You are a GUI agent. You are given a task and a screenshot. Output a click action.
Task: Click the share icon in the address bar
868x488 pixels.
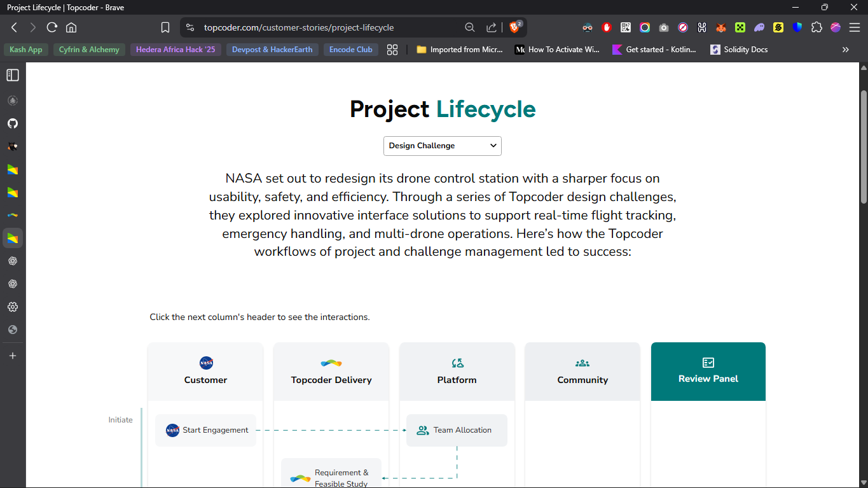point(492,27)
